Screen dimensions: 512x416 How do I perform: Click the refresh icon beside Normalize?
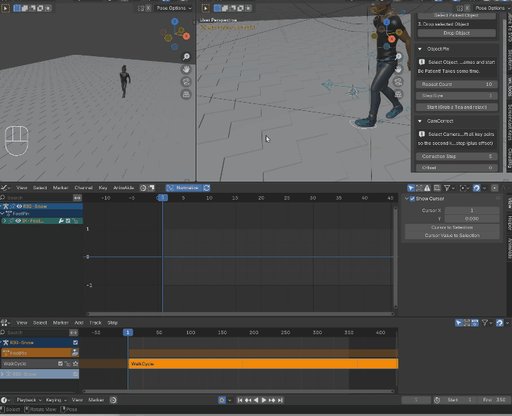tap(207, 188)
